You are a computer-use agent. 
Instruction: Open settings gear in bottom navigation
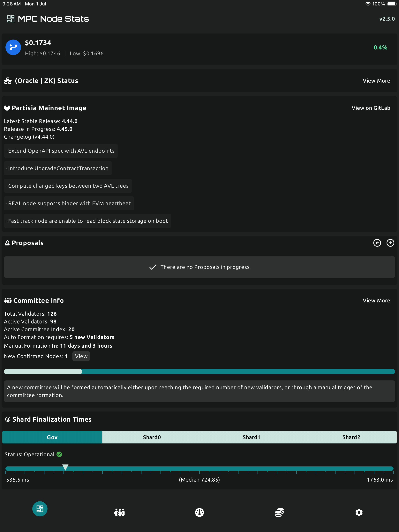pyautogui.click(x=359, y=513)
